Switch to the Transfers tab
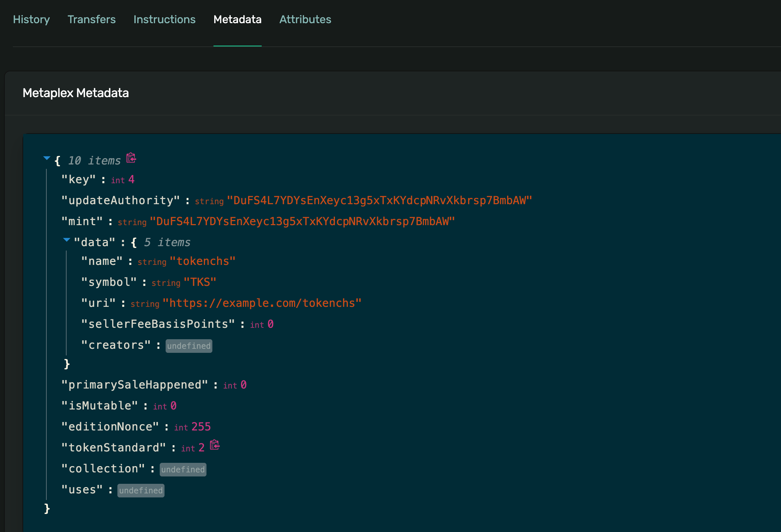This screenshot has width=781, height=532. coord(91,19)
